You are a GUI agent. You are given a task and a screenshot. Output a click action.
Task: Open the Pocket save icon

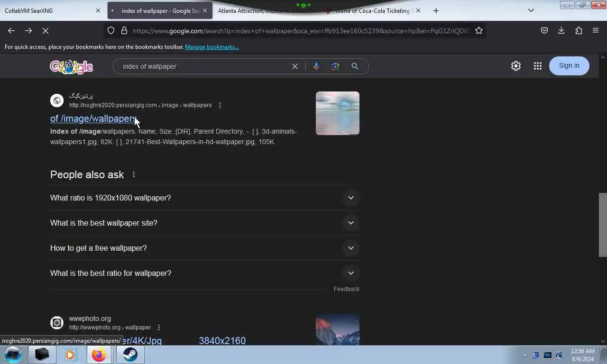point(544,30)
